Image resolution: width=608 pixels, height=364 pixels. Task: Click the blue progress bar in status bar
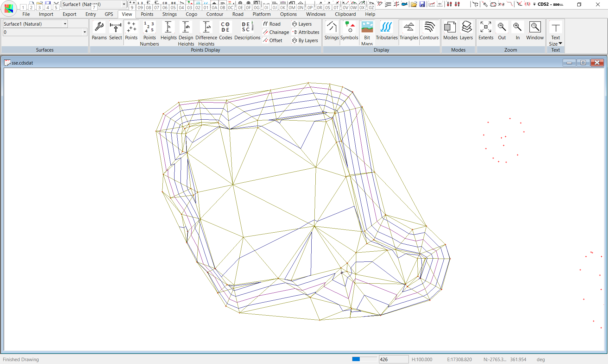coord(356,359)
